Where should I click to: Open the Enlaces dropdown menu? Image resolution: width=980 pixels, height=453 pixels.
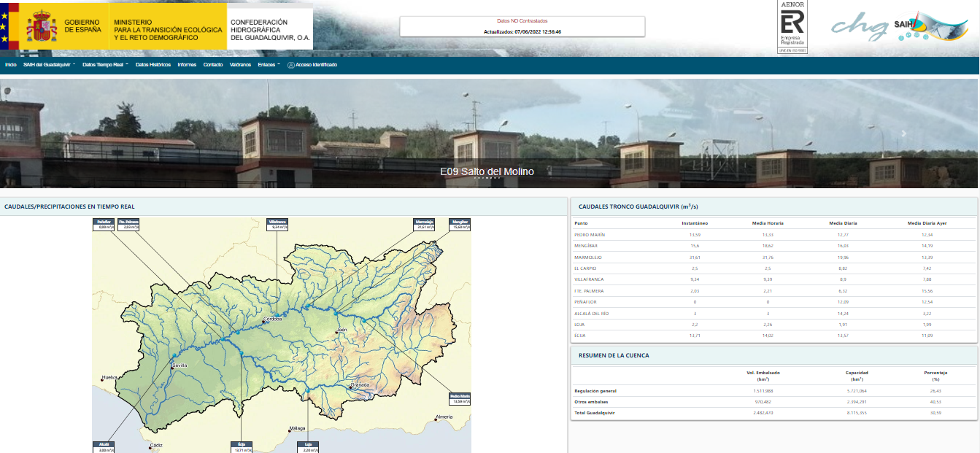(x=269, y=65)
